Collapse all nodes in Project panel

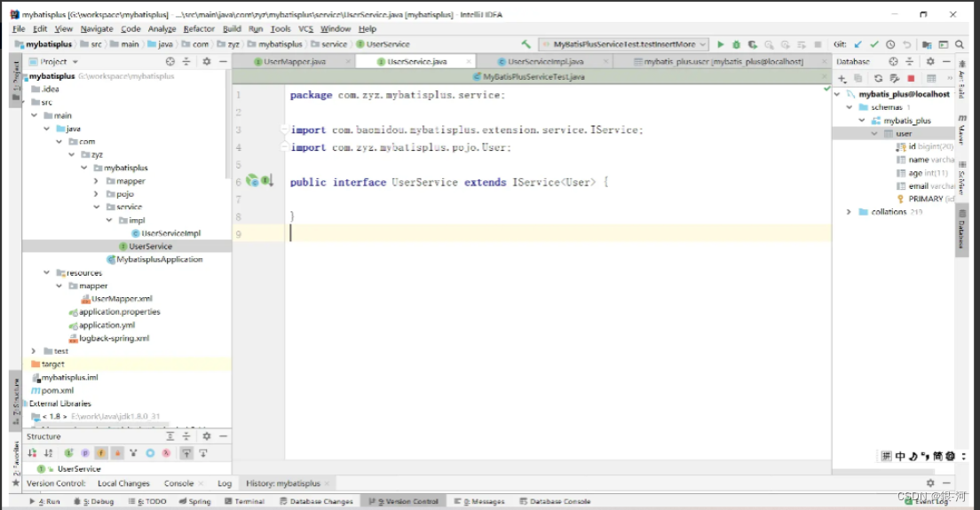(186, 61)
